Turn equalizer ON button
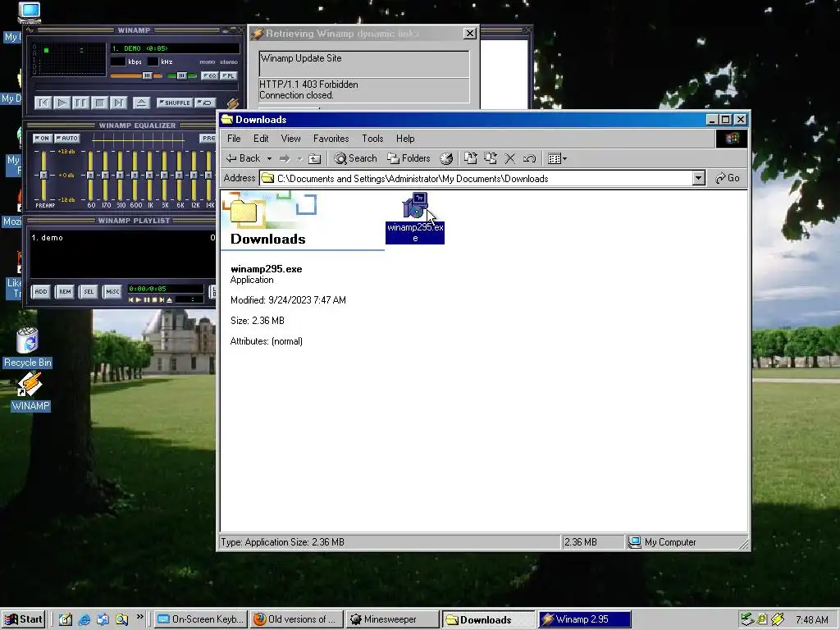 point(43,138)
